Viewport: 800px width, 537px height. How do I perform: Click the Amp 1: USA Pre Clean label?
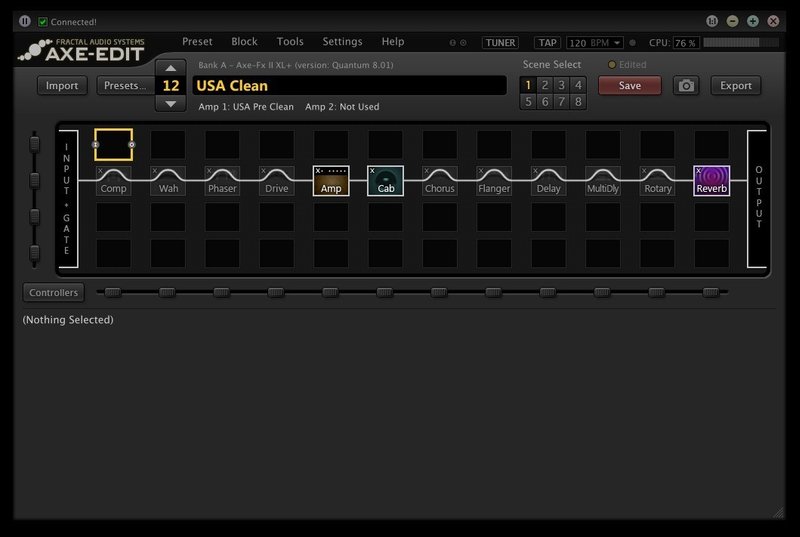click(x=246, y=107)
